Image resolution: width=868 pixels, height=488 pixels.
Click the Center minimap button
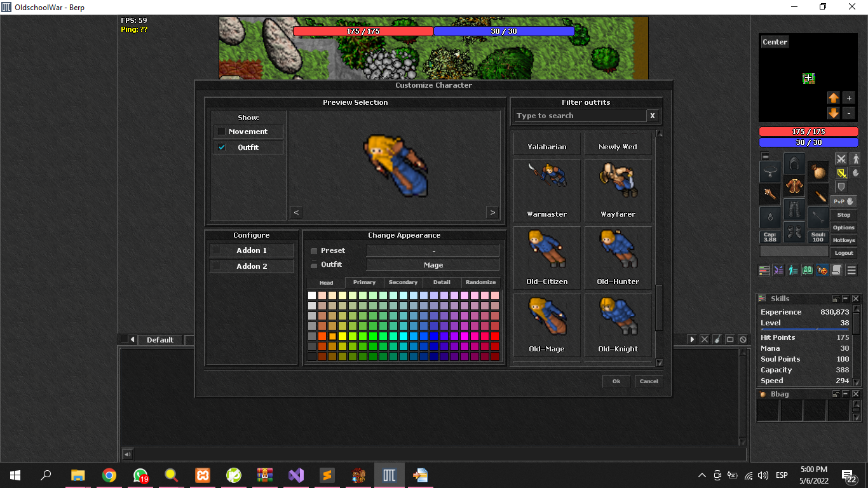coord(775,42)
